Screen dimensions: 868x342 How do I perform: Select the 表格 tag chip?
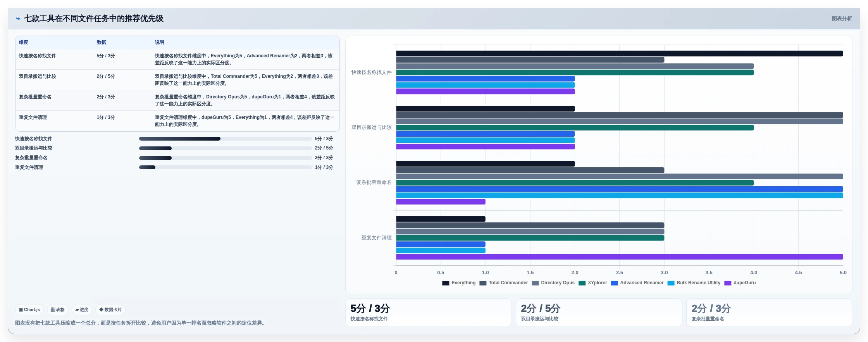coord(58,310)
